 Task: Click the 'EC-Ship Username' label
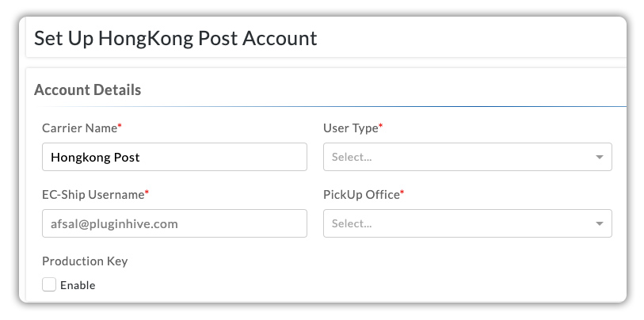93,194
